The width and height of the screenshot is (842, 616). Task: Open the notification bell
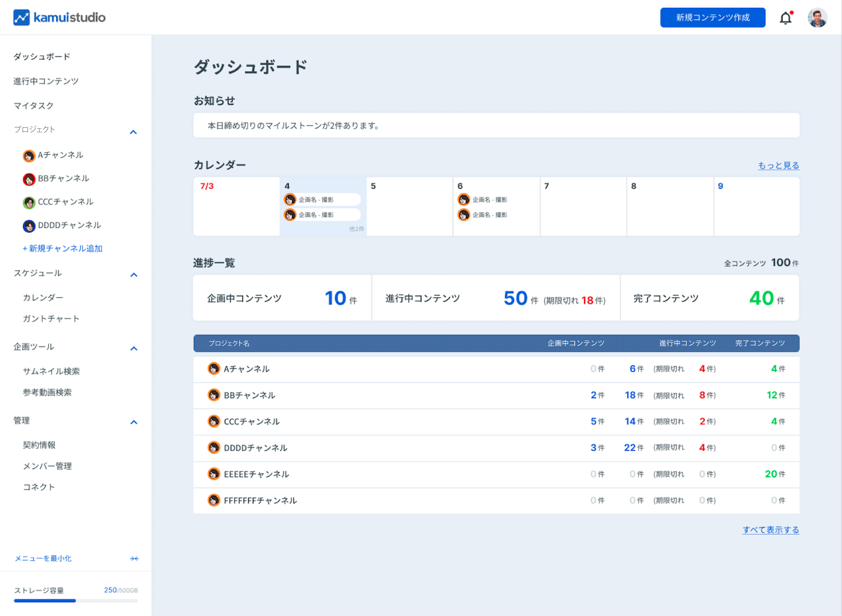coord(786,17)
